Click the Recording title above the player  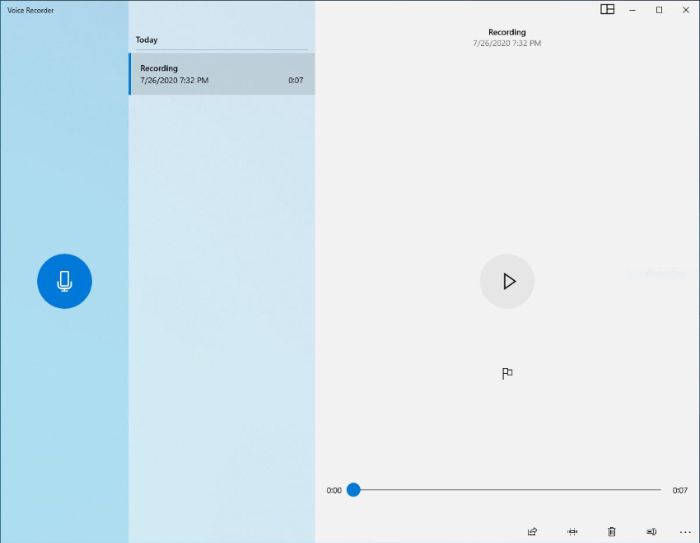[507, 32]
